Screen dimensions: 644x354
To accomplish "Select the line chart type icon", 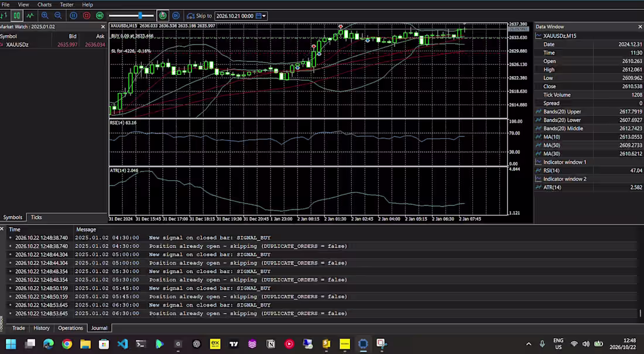I will pyautogui.click(x=30, y=16).
